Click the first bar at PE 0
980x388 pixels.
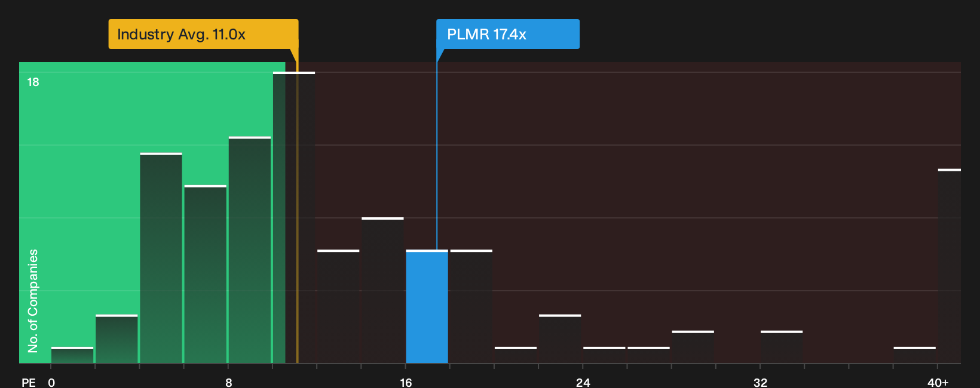coord(72,355)
